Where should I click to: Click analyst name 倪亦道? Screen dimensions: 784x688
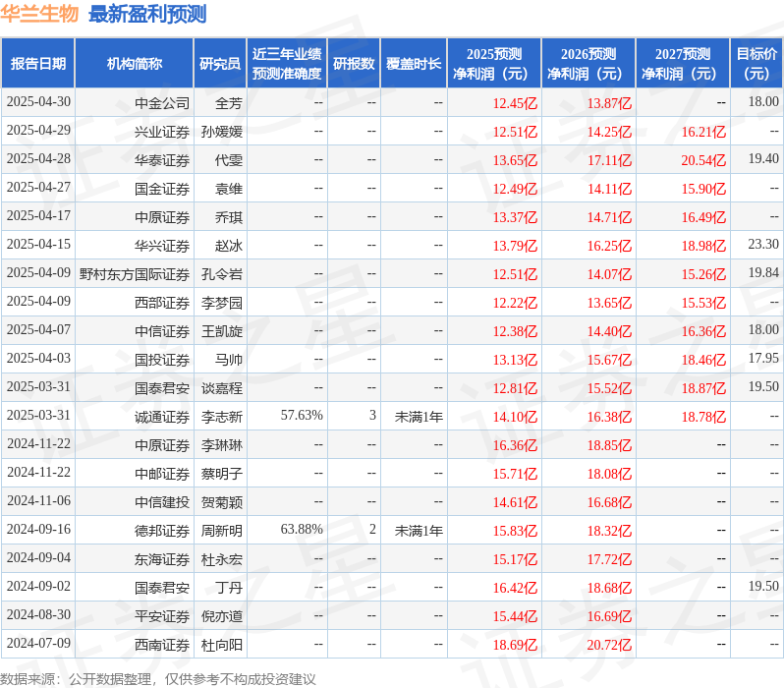coord(221,616)
